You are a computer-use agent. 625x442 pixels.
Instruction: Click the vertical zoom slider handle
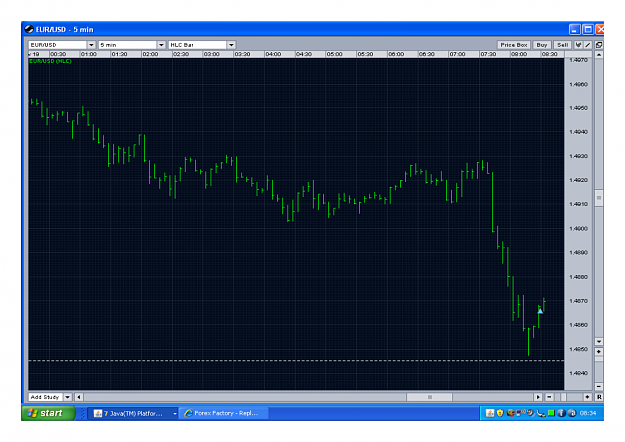599,359
